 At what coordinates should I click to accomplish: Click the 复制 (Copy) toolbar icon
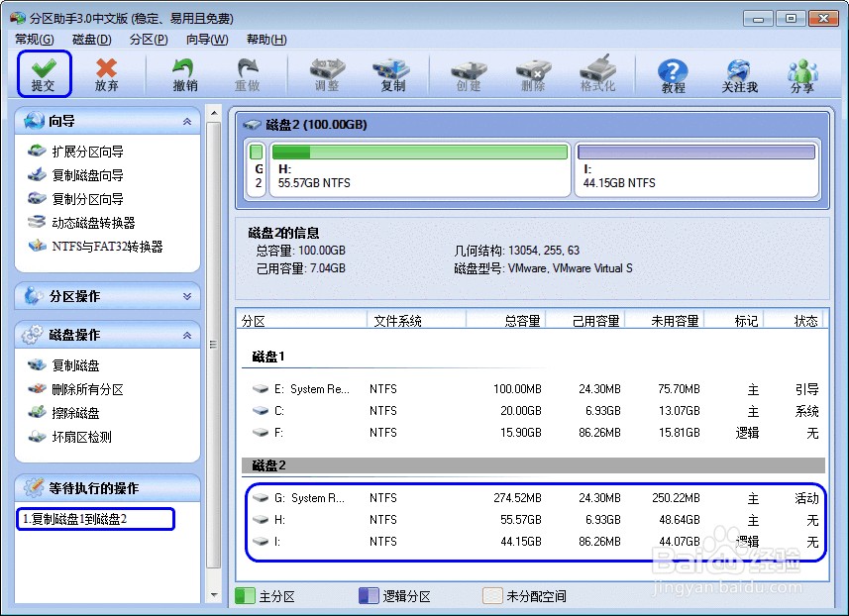392,74
